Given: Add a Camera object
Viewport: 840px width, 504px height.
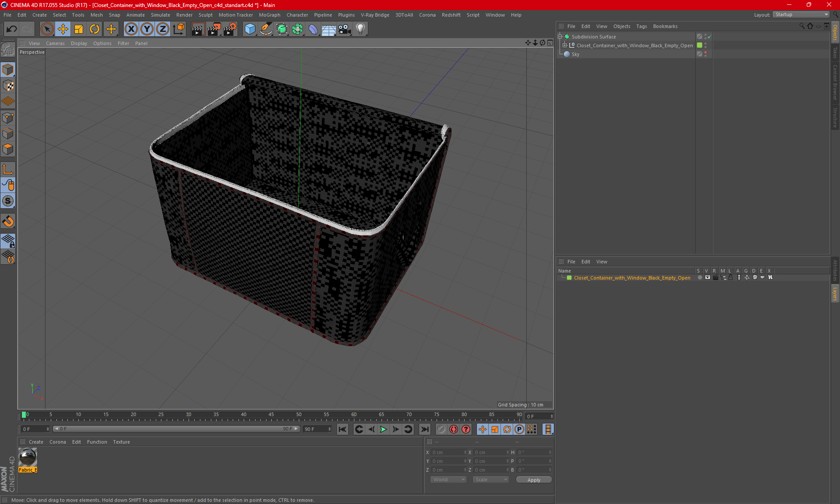Looking at the screenshot, I should (x=345, y=29).
